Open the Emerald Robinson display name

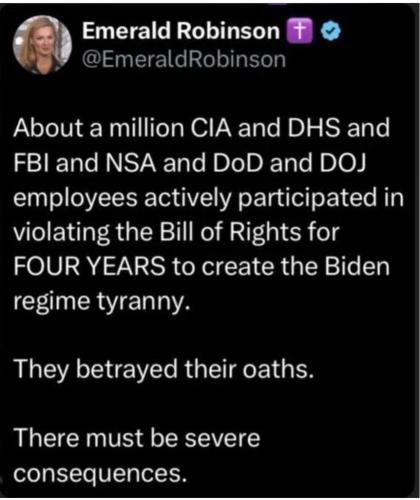click(180, 31)
